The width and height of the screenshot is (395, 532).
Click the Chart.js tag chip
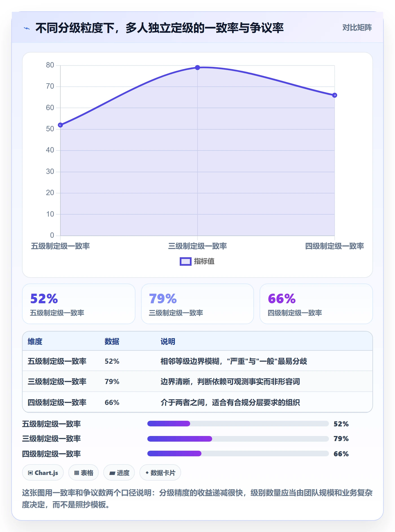(43, 472)
